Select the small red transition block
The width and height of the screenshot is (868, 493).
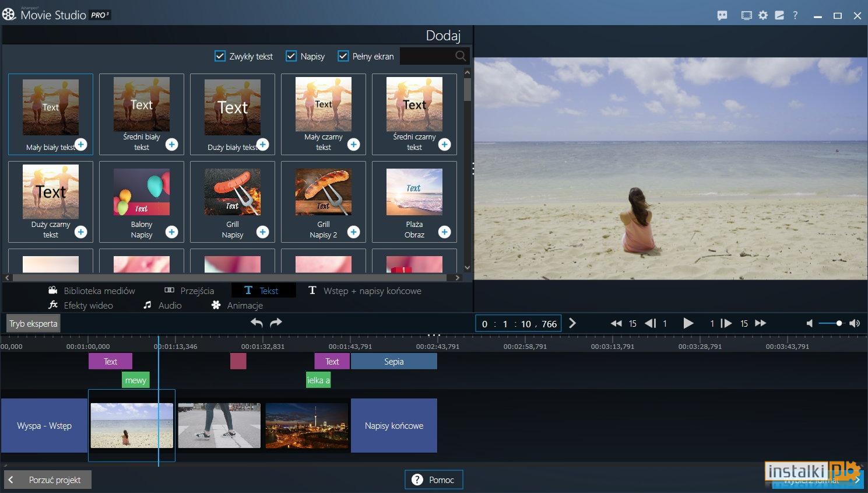pyautogui.click(x=238, y=361)
